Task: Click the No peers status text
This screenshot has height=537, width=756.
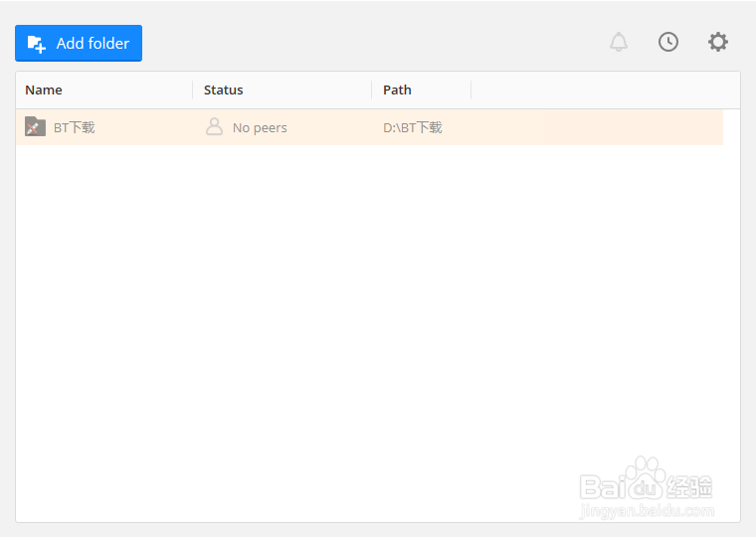Action: tap(260, 127)
